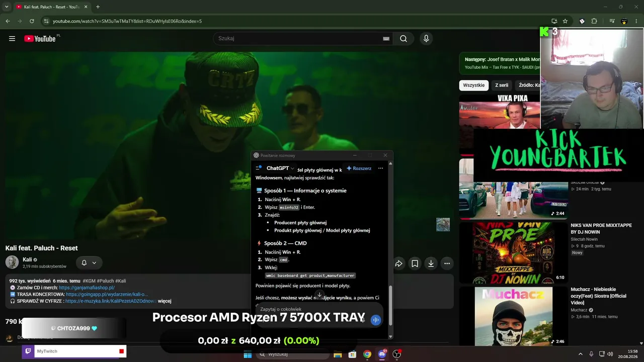Go back with the browser back arrow
This screenshot has width=644, height=362.
8,21
